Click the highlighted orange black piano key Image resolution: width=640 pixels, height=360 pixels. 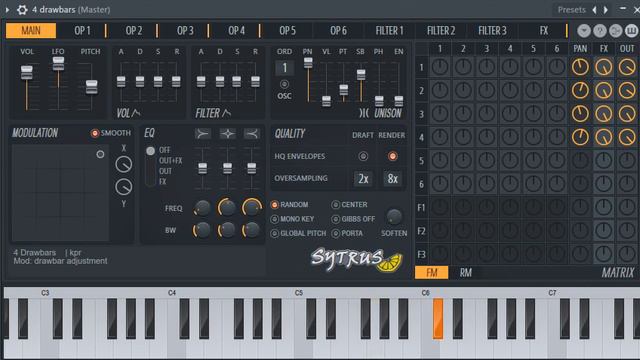[438, 318]
